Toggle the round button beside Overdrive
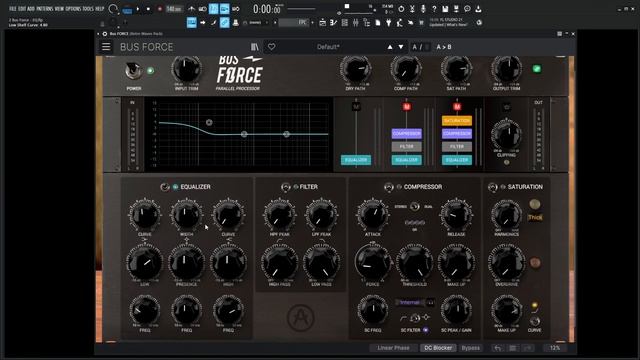This screenshot has width=640, height=360. click(535, 262)
